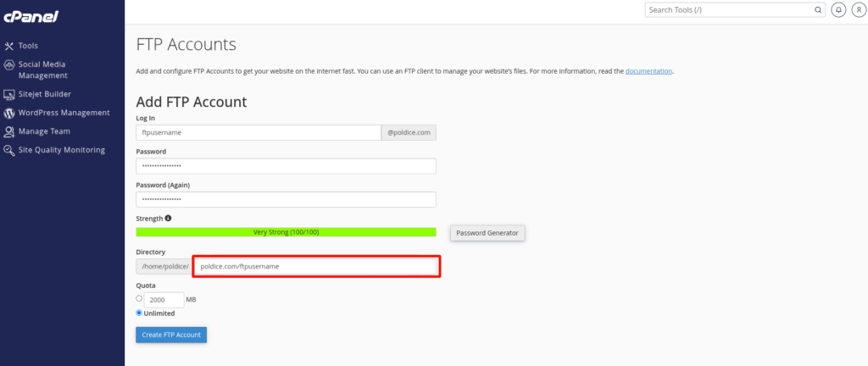Click the Site Quality Monitoring icon
868x366 pixels.
pyautogui.click(x=9, y=150)
